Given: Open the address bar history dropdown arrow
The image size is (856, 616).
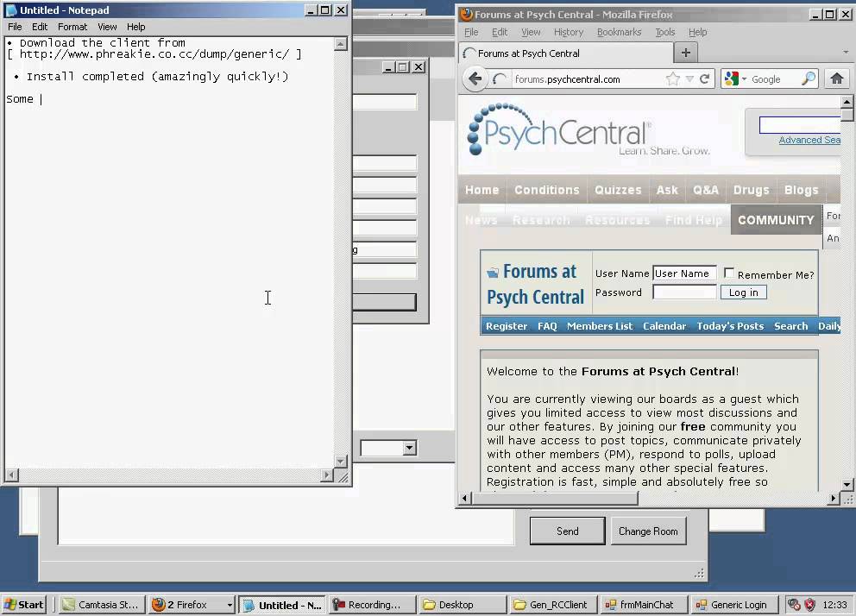Looking at the screenshot, I should pyautogui.click(x=689, y=79).
